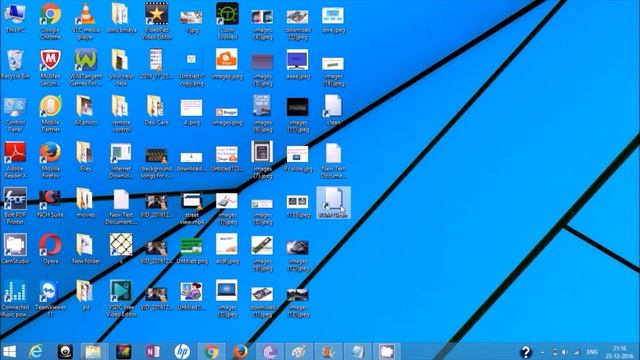Open Firefox from the taskbar
The width and height of the screenshot is (640, 360).
point(240,351)
